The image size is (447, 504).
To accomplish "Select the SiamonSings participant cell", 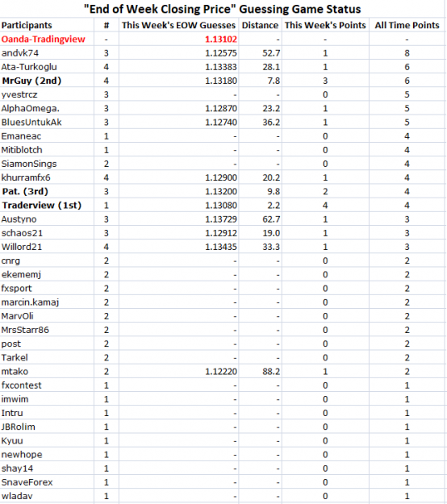I will pos(29,164).
